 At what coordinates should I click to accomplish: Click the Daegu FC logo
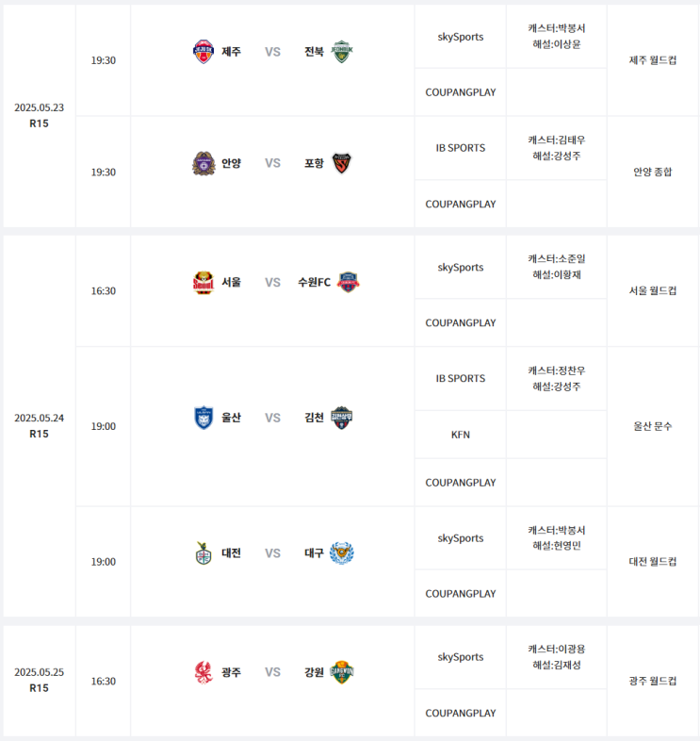coord(341,552)
